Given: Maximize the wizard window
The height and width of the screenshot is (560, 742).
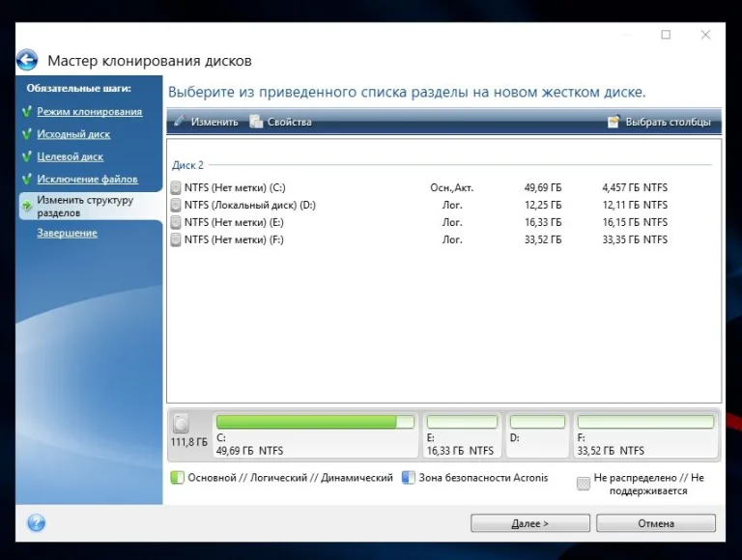Looking at the screenshot, I should [x=666, y=35].
